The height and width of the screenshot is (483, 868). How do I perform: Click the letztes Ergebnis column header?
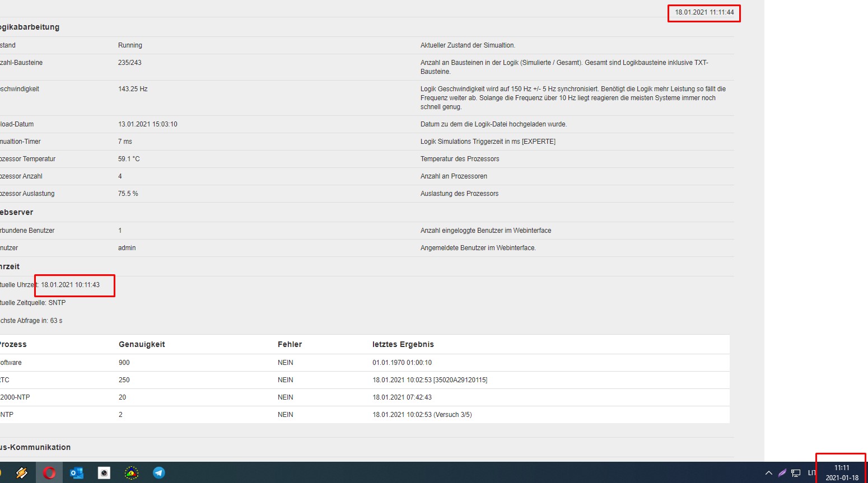[403, 344]
